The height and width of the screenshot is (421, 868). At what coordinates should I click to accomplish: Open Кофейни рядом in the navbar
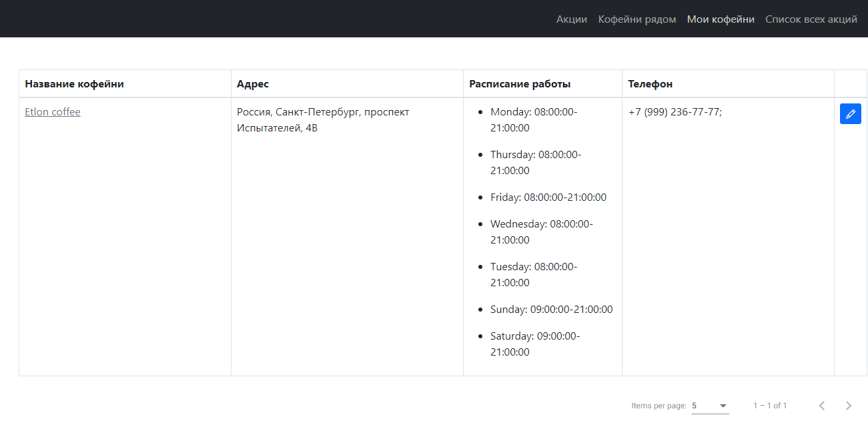click(637, 19)
